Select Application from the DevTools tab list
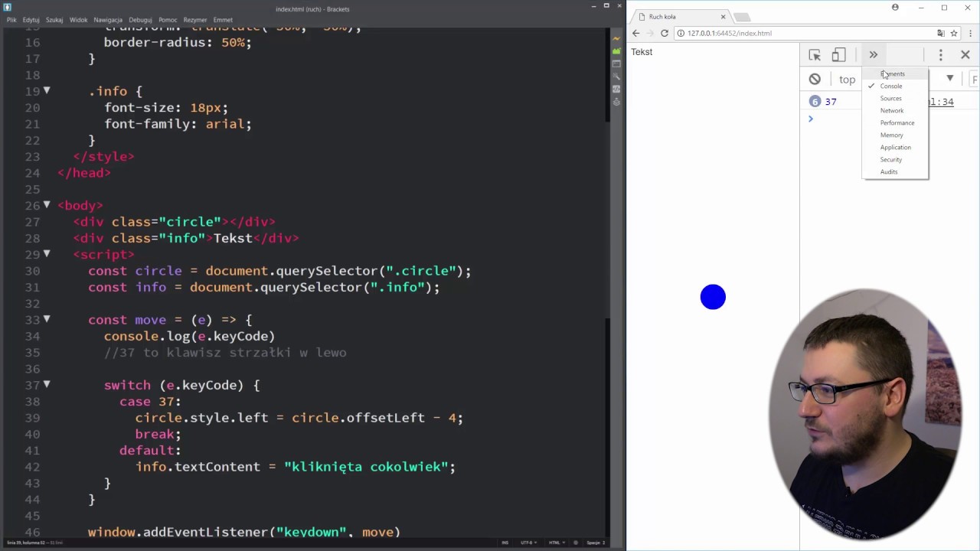Image resolution: width=980 pixels, height=551 pixels. coord(896,147)
